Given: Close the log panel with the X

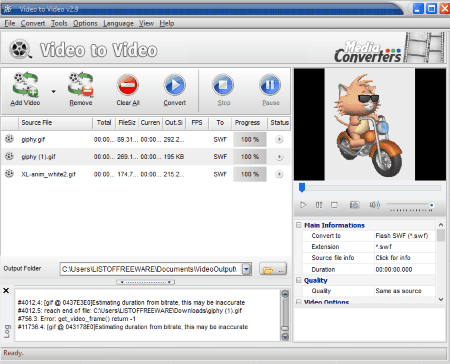Looking at the screenshot, I should [6, 291].
